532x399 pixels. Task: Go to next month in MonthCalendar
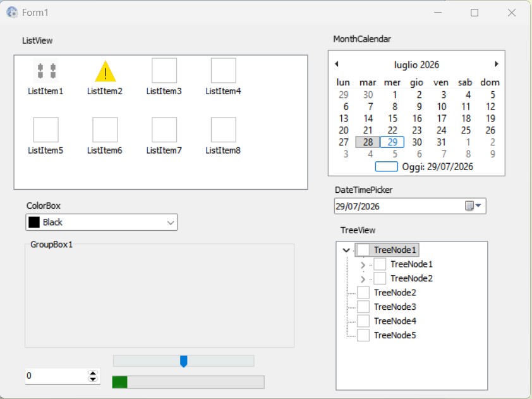(497, 64)
